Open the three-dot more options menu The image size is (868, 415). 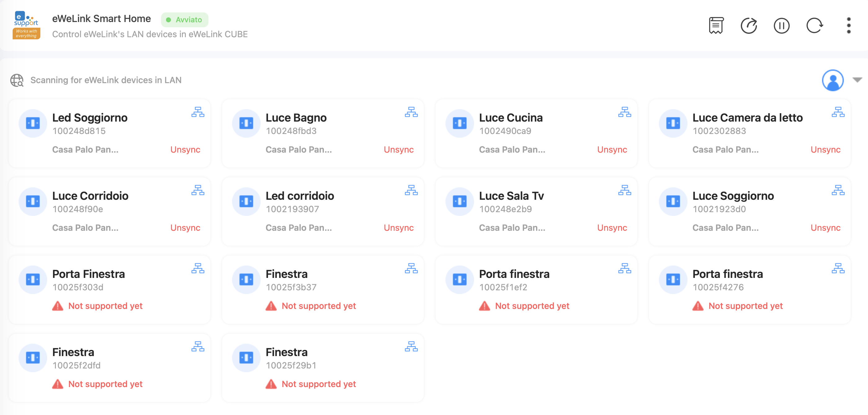(x=848, y=26)
